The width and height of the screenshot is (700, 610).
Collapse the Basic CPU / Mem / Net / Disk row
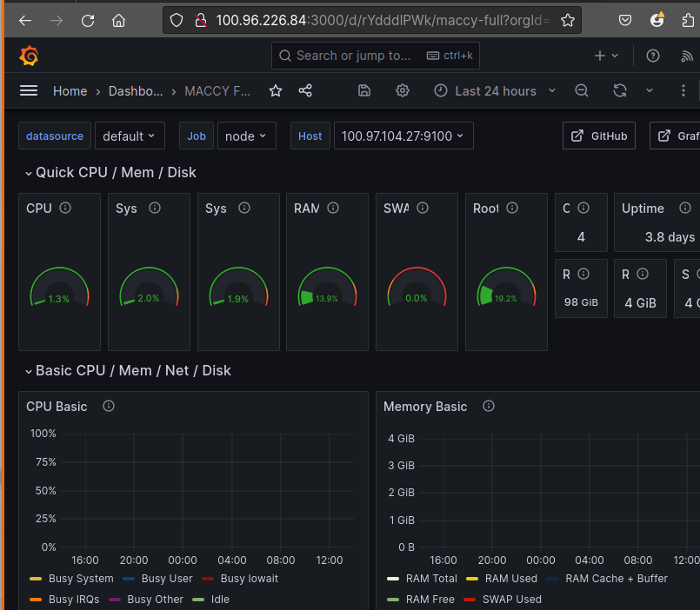point(128,371)
